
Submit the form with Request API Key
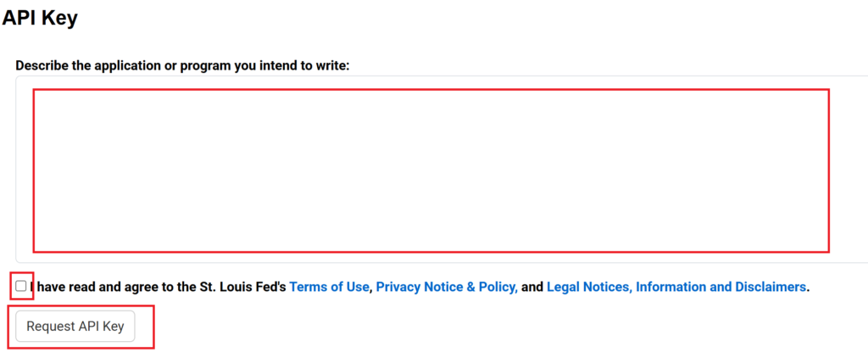point(75,326)
